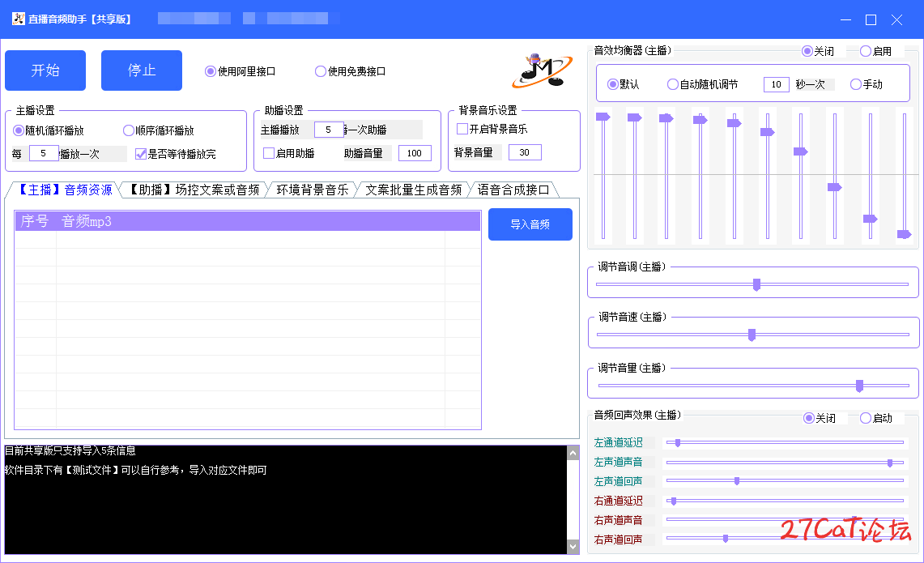Image resolution: width=924 pixels, height=563 pixels.
Task: Click the 调节音量 volume slider handle
Action: click(860, 386)
